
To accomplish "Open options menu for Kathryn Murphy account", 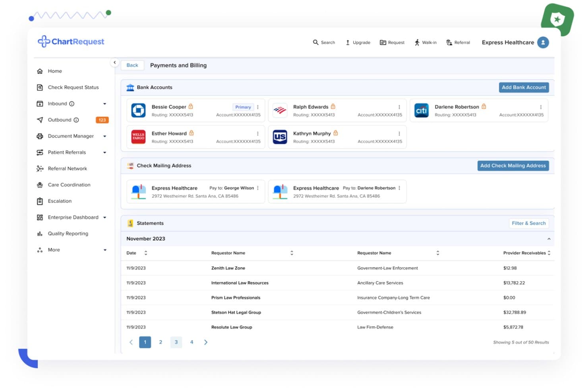I will 399,134.
